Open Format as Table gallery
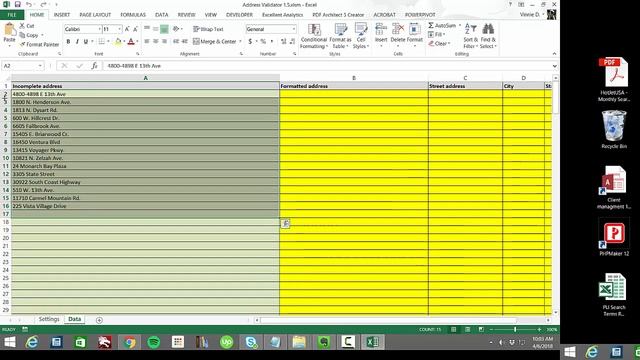Image resolution: width=640 pixels, height=360 pixels. click(x=340, y=36)
